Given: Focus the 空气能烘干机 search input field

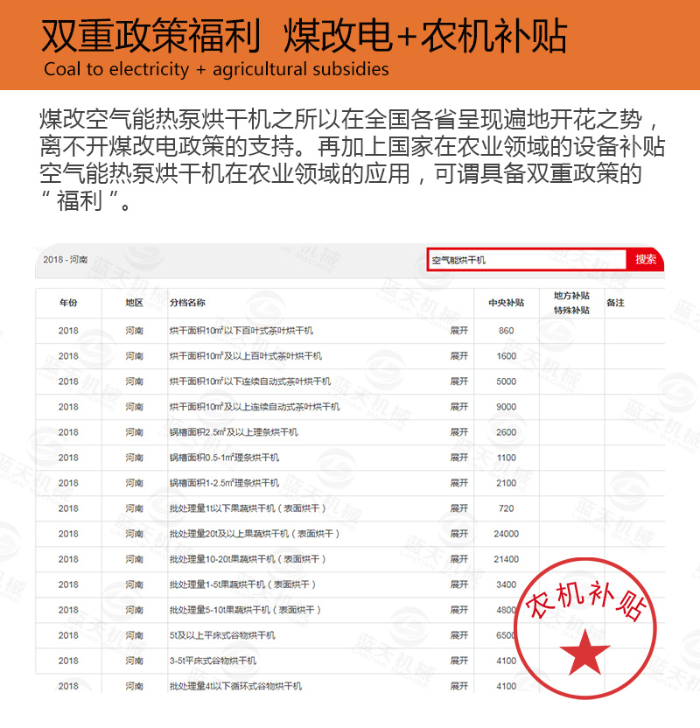Looking at the screenshot, I should (x=526, y=260).
